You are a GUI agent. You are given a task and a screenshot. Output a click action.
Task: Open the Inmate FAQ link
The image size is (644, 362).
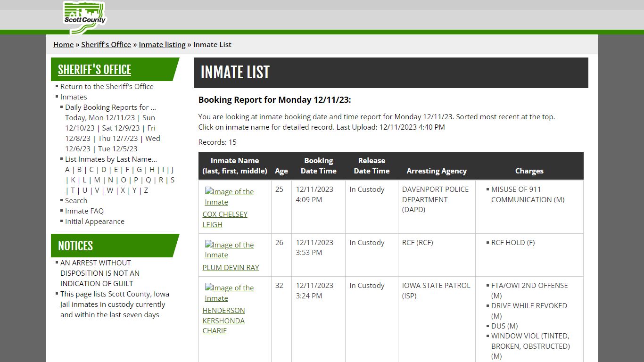[84, 211]
